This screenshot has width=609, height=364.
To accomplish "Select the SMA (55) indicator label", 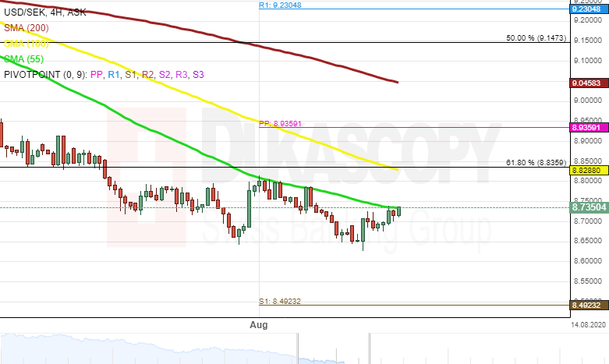I will (x=25, y=58).
